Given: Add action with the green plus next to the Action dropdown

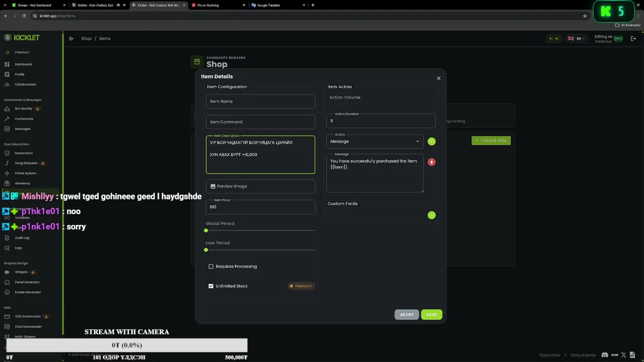Looking at the screenshot, I should pos(432,141).
